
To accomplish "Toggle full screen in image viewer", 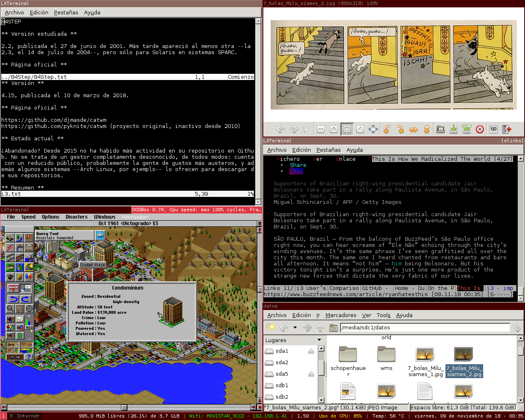I will click(x=373, y=130).
